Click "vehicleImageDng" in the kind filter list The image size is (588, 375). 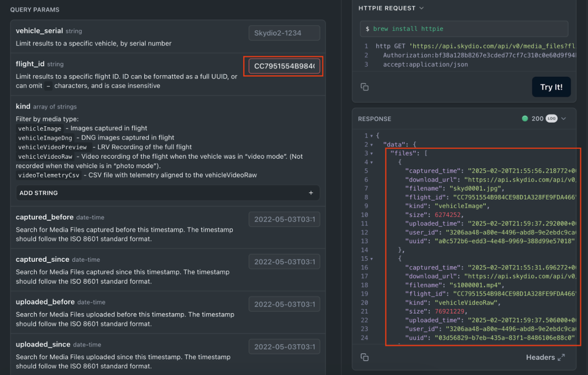(x=45, y=138)
